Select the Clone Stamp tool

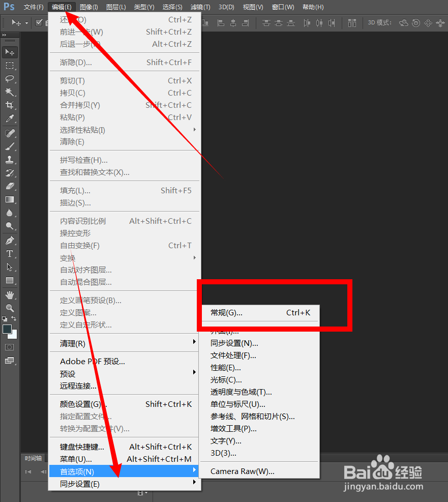pos(10,160)
